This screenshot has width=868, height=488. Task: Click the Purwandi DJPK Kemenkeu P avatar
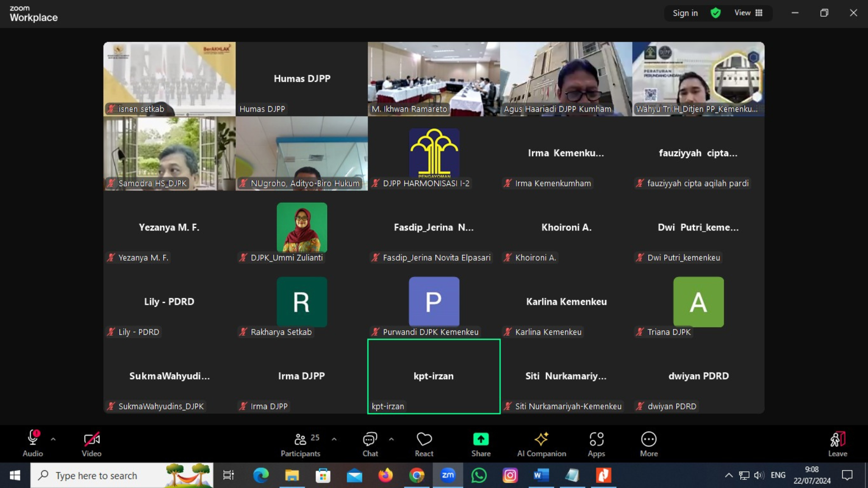(434, 302)
